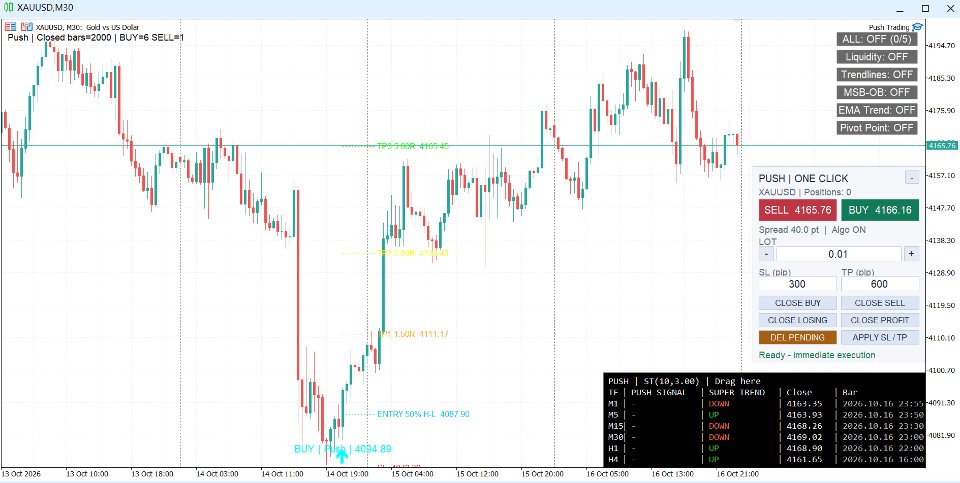Click the orange 'TP1 1.50R 4111.17' label
960x483 pixels.
coord(415,334)
